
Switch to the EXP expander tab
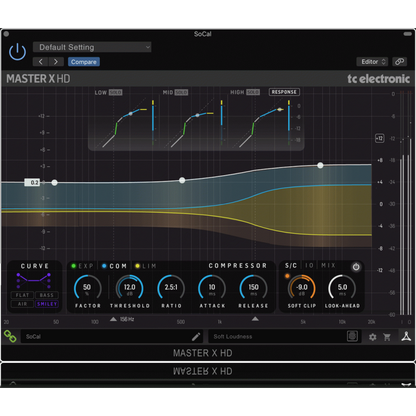pos(82,266)
